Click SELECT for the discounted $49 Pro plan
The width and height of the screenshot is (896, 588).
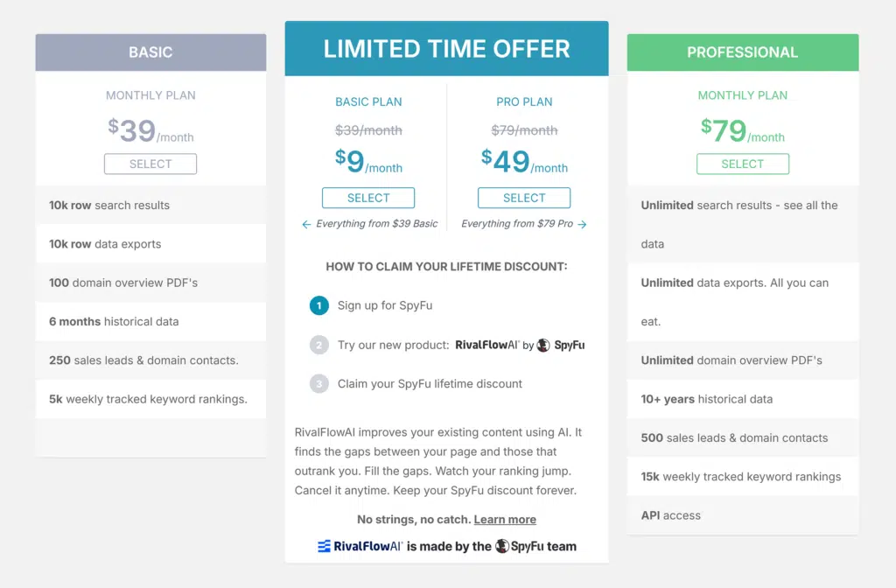tap(523, 198)
